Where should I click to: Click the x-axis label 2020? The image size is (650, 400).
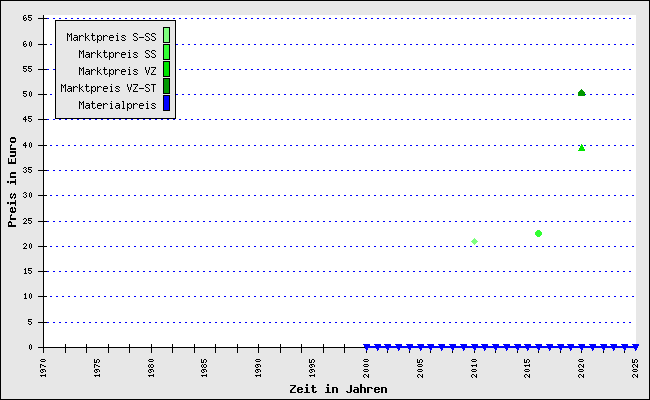(582, 368)
